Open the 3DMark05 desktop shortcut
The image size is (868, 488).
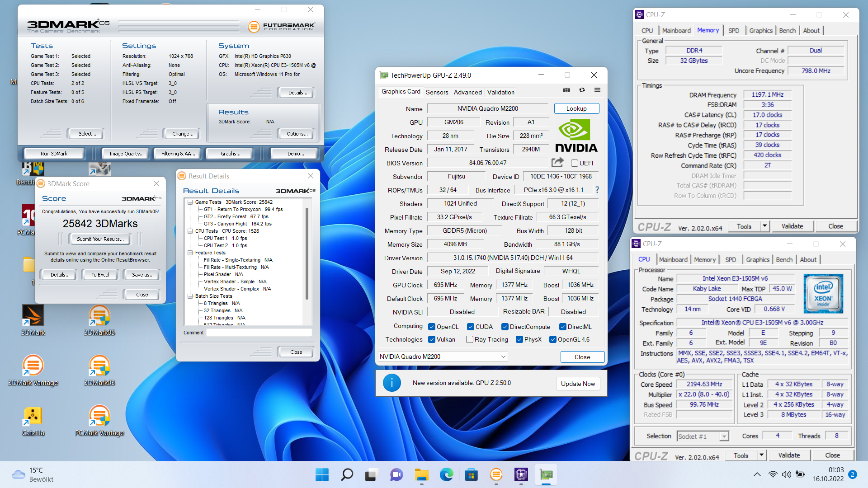pos(99,319)
